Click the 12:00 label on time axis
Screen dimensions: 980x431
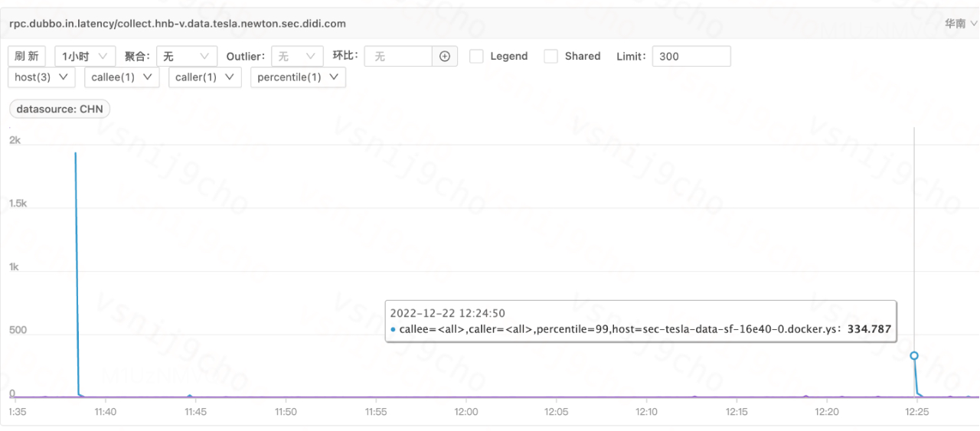[465, 412]
